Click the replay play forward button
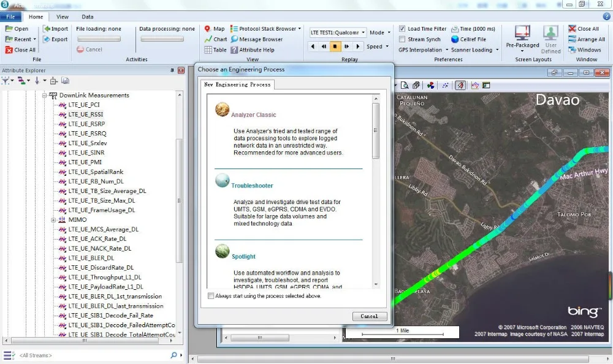 pos(358,46)
